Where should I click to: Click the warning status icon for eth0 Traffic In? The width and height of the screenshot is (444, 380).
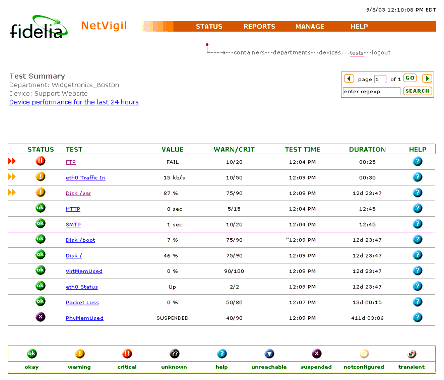(x=40, y=177)
